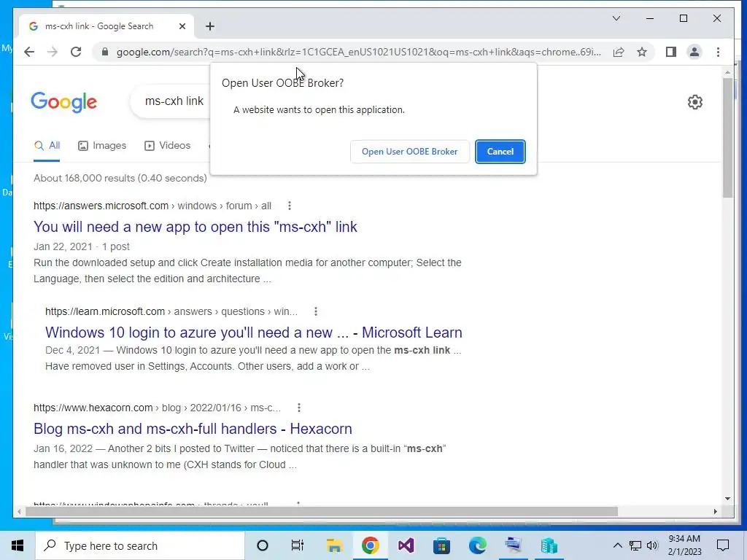Click the learn.microsoft.com breadcrumb URL
This screenshot has width=747, height=560.
[x=171, y=311]
